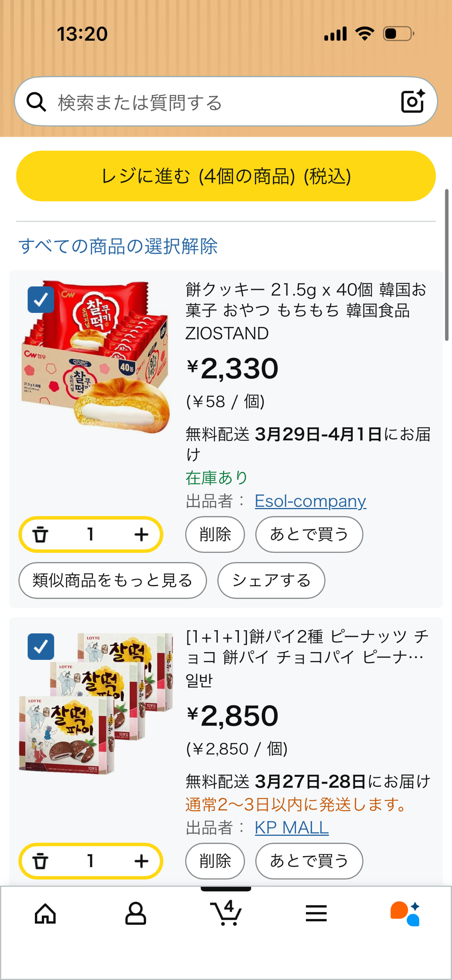Launch the AI assistant chat icon
452x980 pixels.
click(x=405, y=913)
